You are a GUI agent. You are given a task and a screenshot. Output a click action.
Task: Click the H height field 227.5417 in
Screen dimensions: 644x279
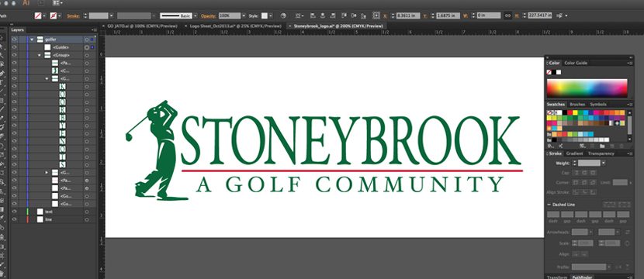[539, 15]
